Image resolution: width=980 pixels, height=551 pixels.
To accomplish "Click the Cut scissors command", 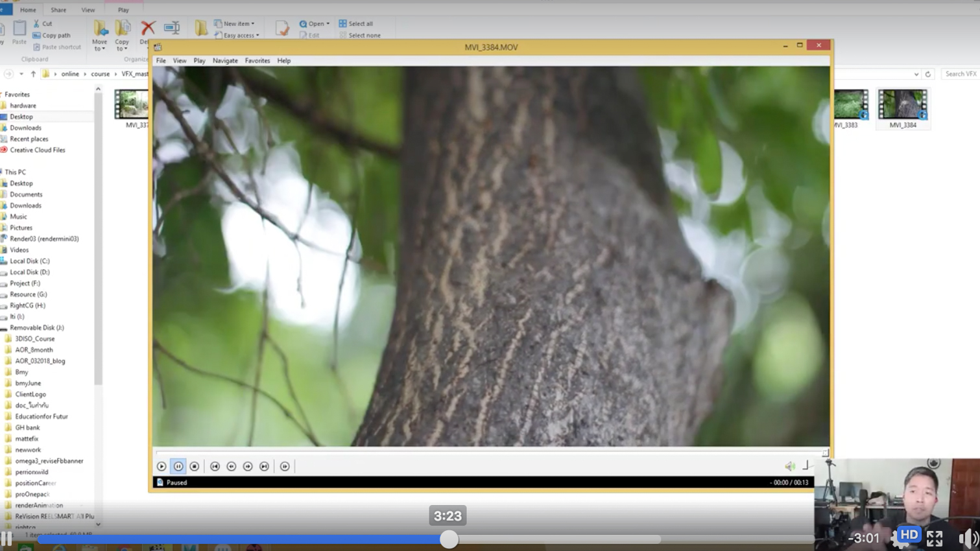I will (43, 23).
